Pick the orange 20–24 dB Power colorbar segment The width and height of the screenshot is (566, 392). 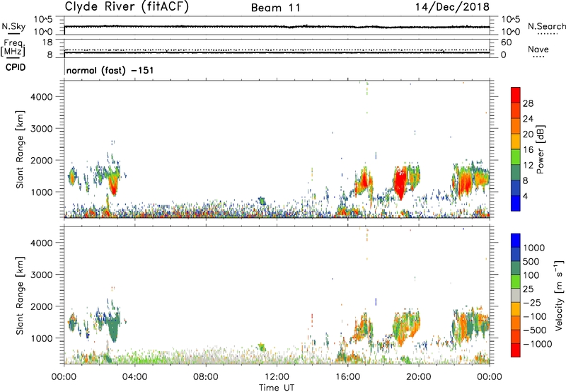point(516,126)
